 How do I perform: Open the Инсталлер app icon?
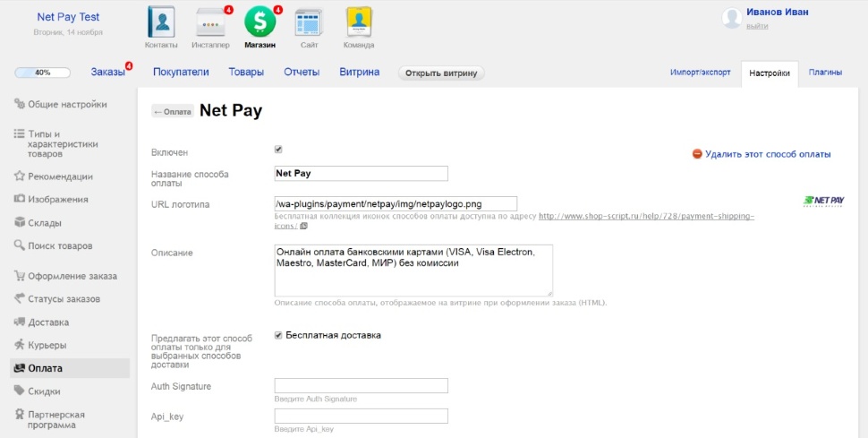click(x=210, y=22)
